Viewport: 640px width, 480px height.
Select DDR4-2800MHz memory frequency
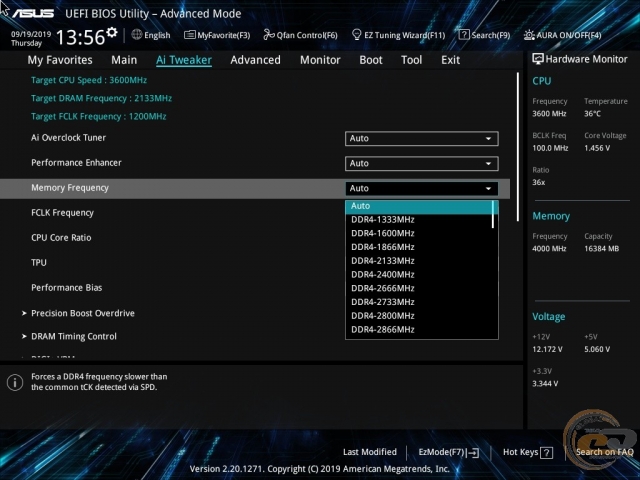point(419,316)
